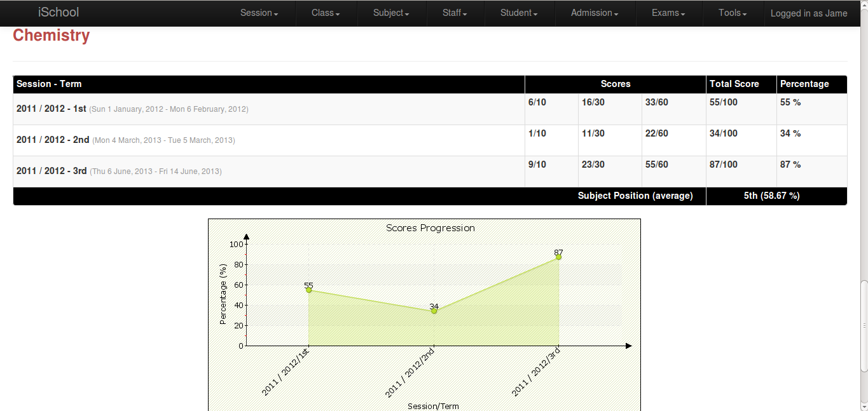Screen dimensions: 868x411
Task: Open the 'Logged in as Jame' account menu
Action: 808,13
